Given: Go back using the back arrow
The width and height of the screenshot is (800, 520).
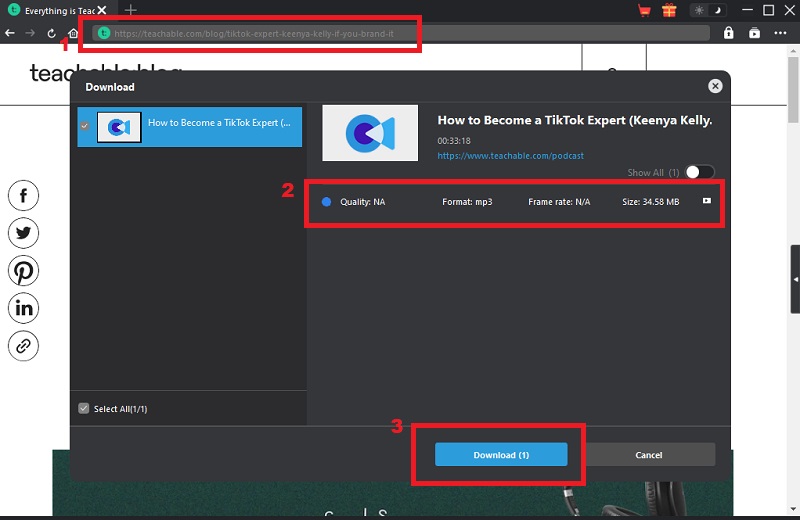Looking at the screenshot, I should (x=10, y=33).
